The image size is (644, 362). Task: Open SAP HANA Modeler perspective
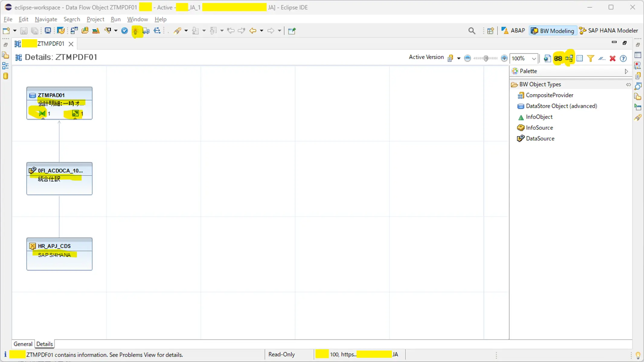609,30
